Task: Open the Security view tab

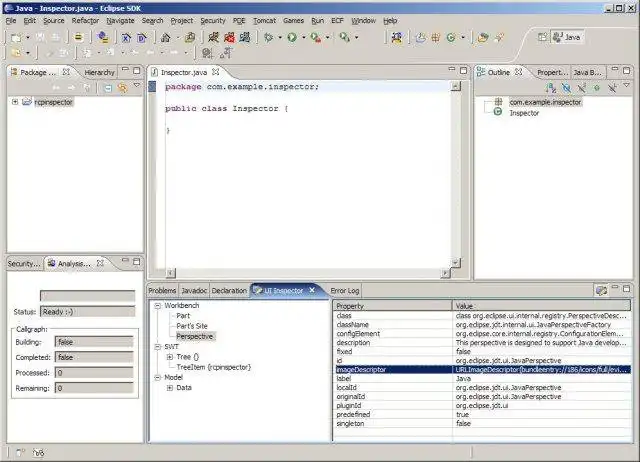Action: [x=24, y=264]
